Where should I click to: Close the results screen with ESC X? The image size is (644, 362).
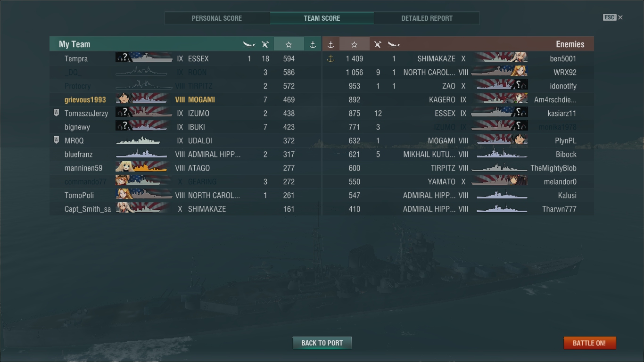coord(613,17)
